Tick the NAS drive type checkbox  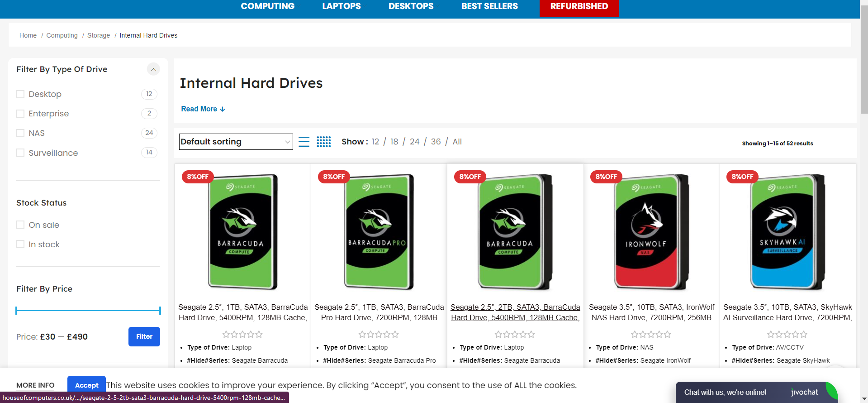pyautogui.click(x=20, y=133)
